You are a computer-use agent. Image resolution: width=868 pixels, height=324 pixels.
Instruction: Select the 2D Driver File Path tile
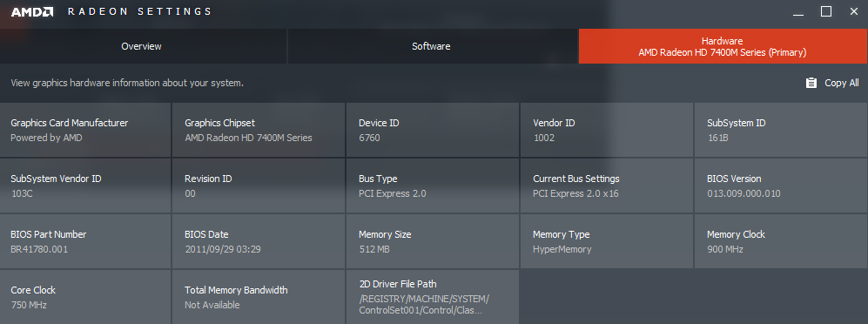tap(433, 297)
